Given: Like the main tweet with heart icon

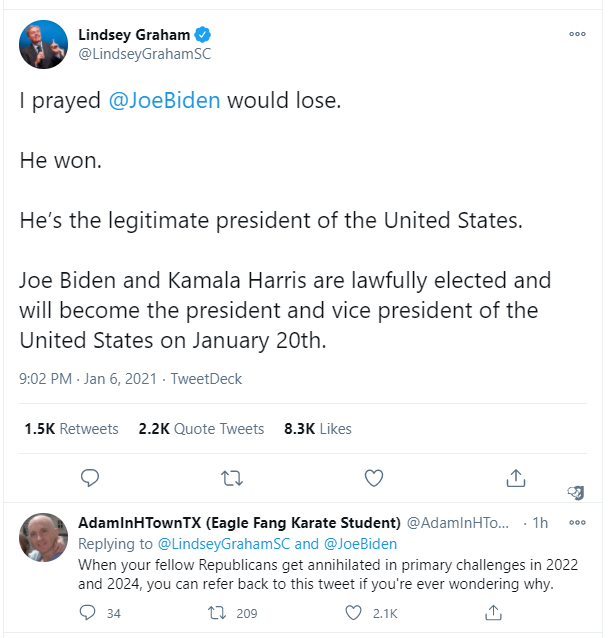Looking at the screenshot, I should 374,478.
